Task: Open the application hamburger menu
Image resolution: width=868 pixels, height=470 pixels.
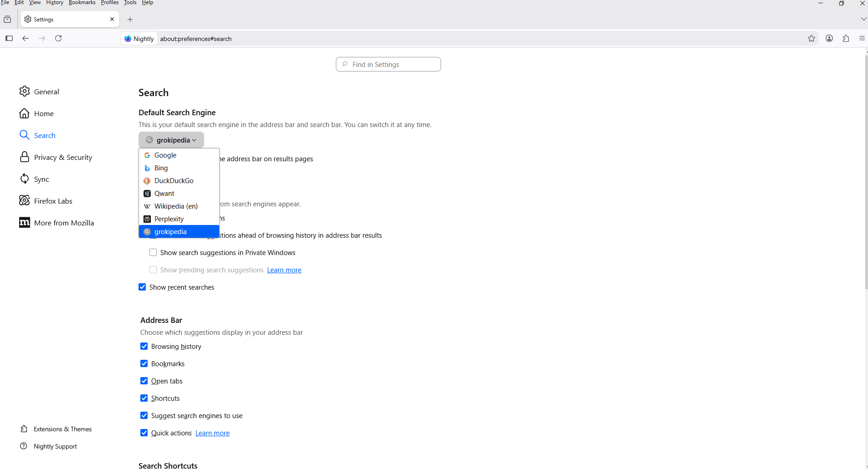Action: 862,38
